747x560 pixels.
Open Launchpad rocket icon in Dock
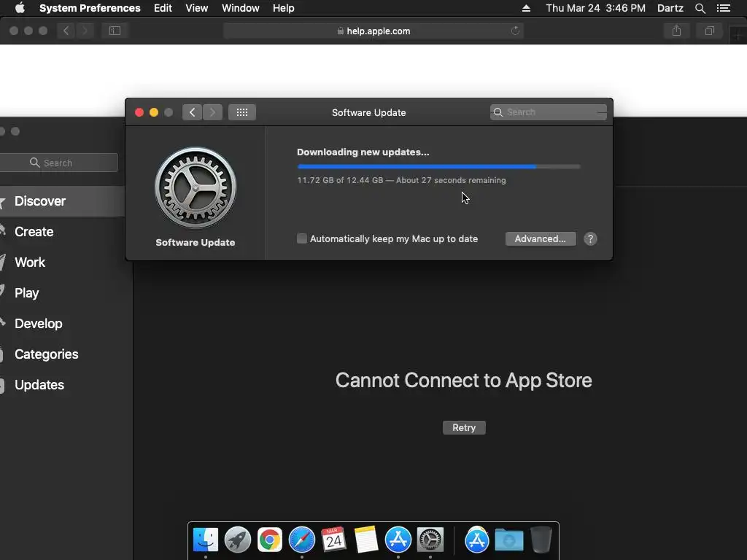(237, 540)
